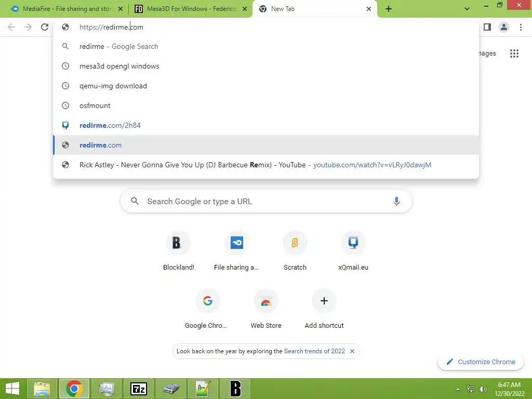Choose the 'osfmount' history suggestion
This screenshot has width=532, height=399.
click(x=266, y=105)
